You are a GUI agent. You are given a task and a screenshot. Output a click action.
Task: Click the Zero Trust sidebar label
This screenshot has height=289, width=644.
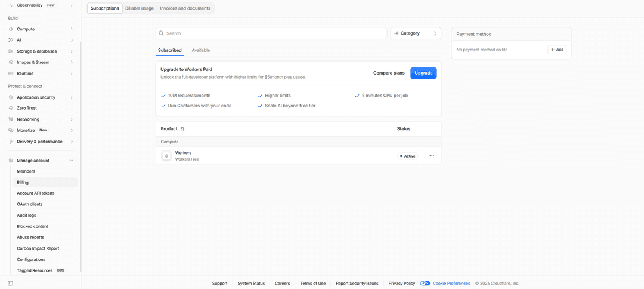[x=27, y=109]
